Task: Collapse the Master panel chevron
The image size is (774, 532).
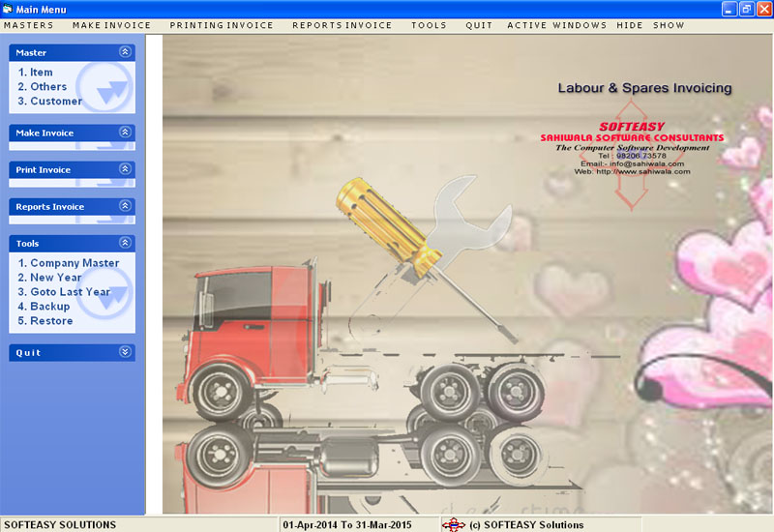Action: click(x=125, y=52)
